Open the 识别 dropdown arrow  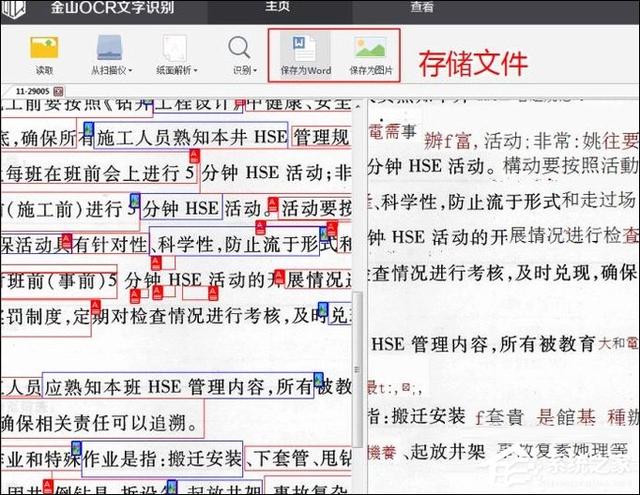pyautogui.click(x=255, y=71)
